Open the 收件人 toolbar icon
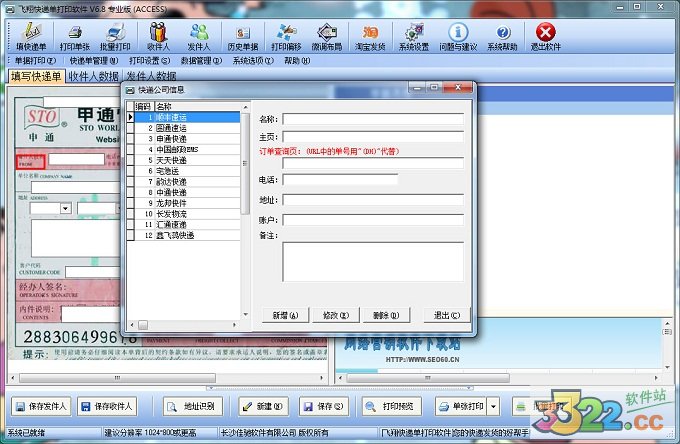Screen dimensions: 680x444 [158, 36]
